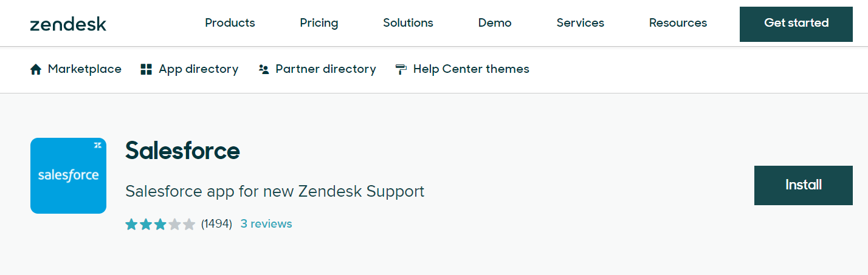Click the Salesforce app title heading
868x275 pixels.
[182, 151]
